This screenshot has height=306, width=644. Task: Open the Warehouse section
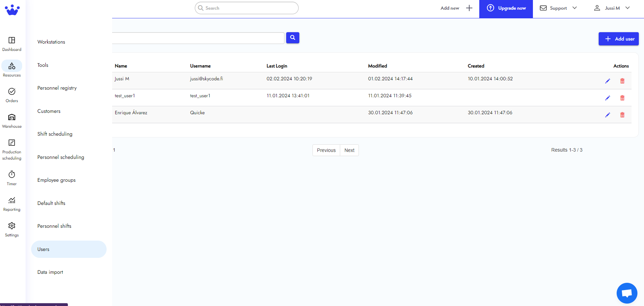tap(12, 121)
